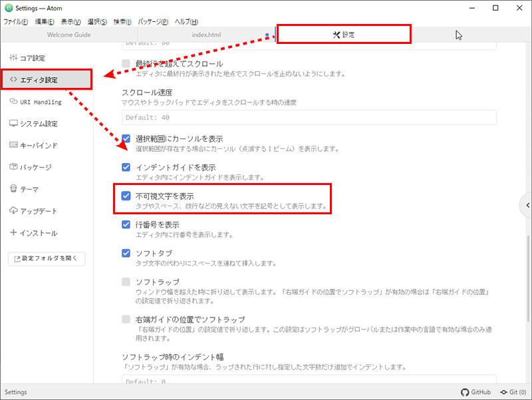The width and height of the screenshot is (532, 400).
Task: Click the ソフトラップ時のインデント幅 heading
Action: [173, 357]
